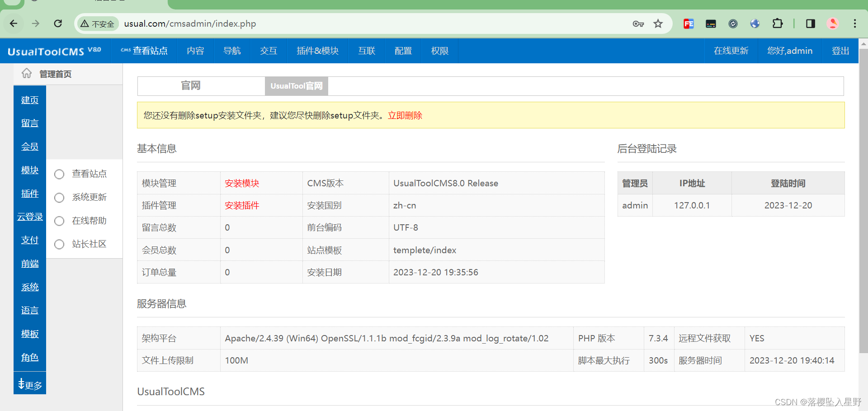Click the red FE extension icon
Viewport: 868px width, 411px height.
coord(689,24)
